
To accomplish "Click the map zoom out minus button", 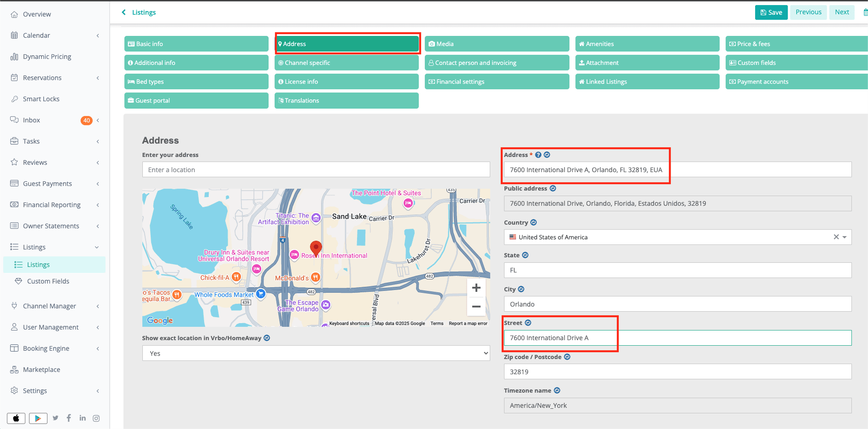I will (x=476, y=307).
